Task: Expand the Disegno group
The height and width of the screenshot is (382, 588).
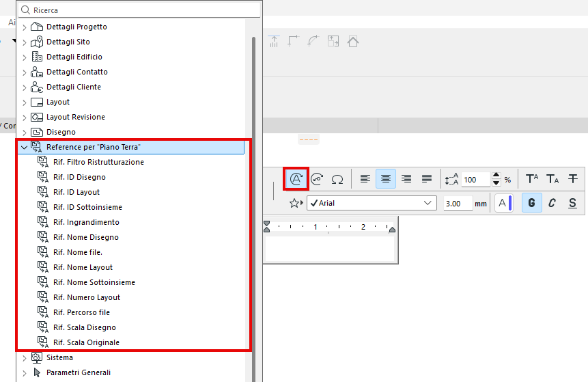Action: tap(25, 132)
